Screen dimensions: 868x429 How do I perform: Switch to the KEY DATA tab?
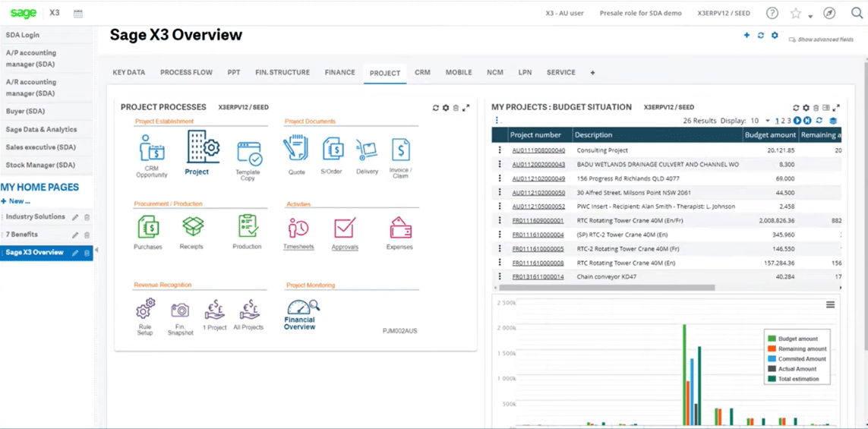point(129,73)
